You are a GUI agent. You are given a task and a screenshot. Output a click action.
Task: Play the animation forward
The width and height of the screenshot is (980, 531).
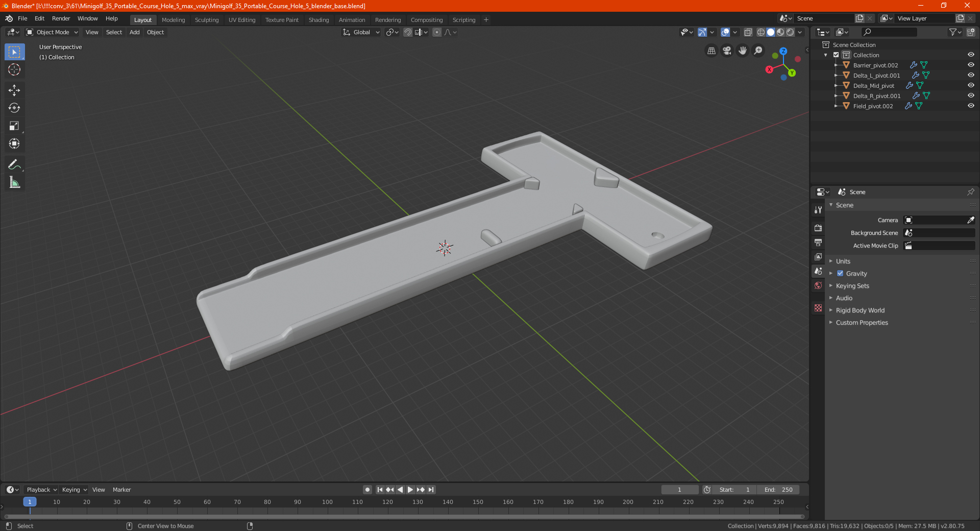[410, 490]
